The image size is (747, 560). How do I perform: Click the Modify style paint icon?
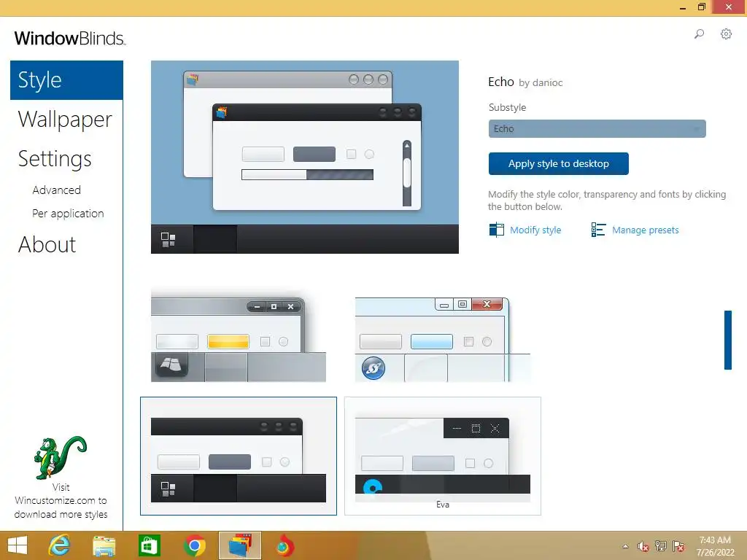[x=496, y=230]
